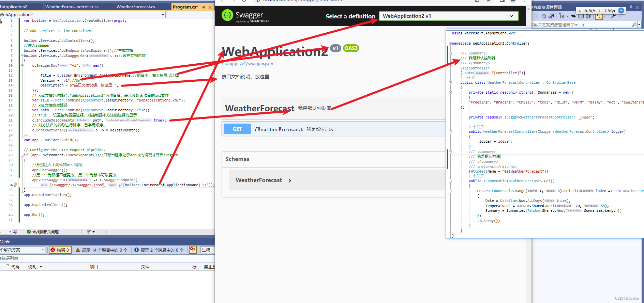Close the Program.cs tab
The image size is (644, 303).
210,7
